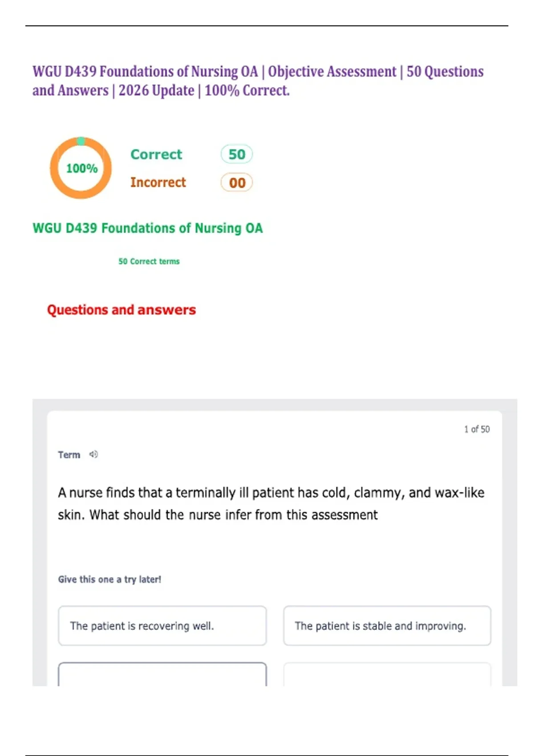
Task: Click the "Term" label on the card
Action: (x=69, y=455)
